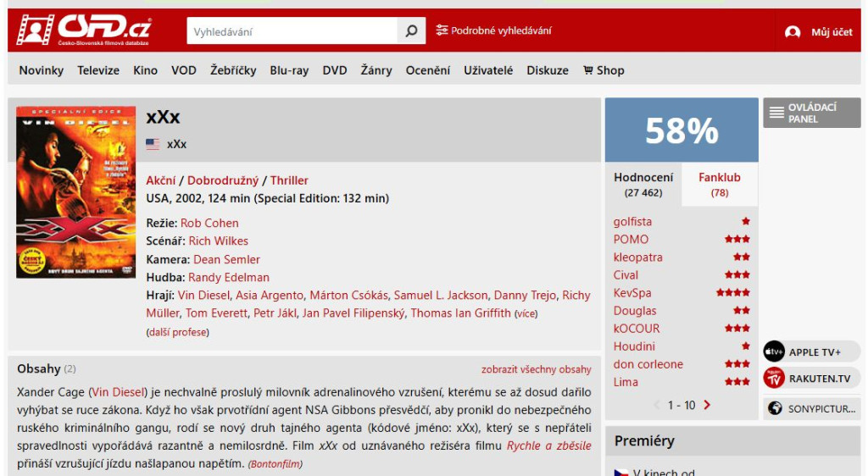
Task: Open the Blu-ray section
Action: click(289, 70)
